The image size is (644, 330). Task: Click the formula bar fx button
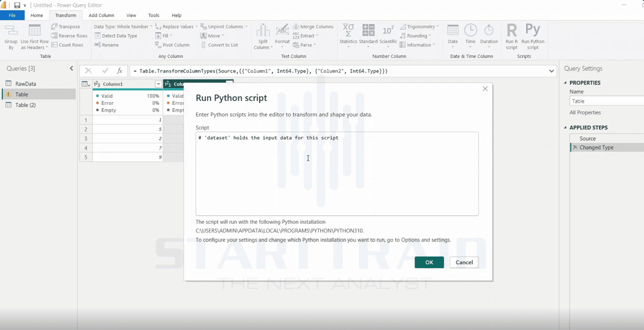119,71
